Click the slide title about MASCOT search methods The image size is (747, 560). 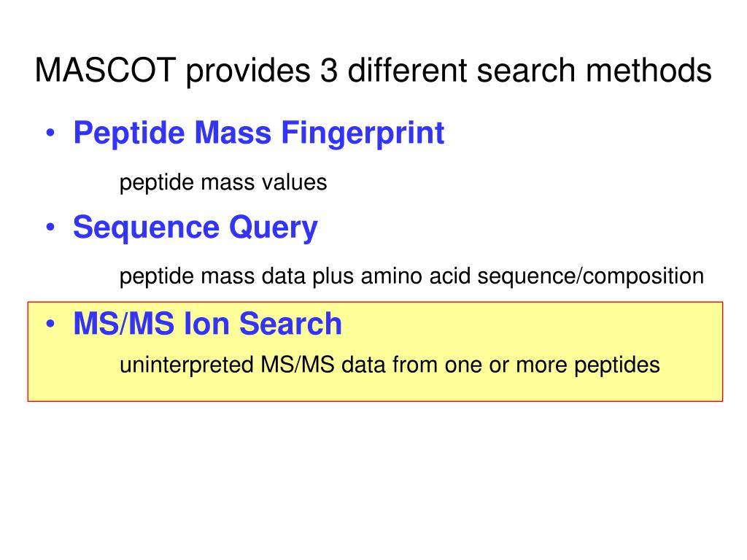(373, 71)
